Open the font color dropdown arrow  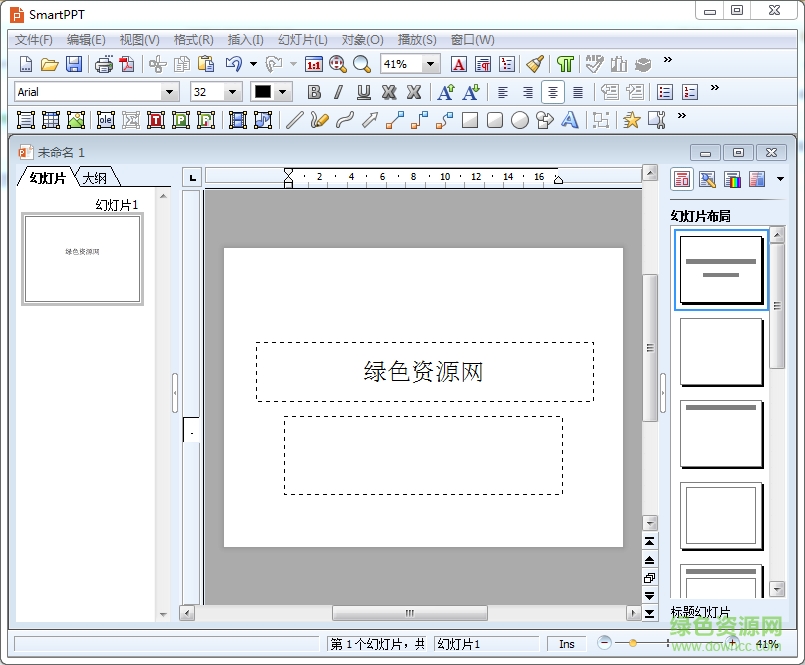(x=280, y=91)
